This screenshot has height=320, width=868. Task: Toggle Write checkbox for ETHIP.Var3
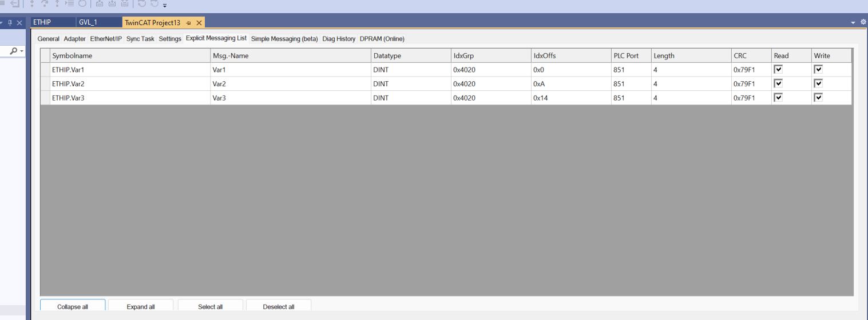tap(818, 98)
